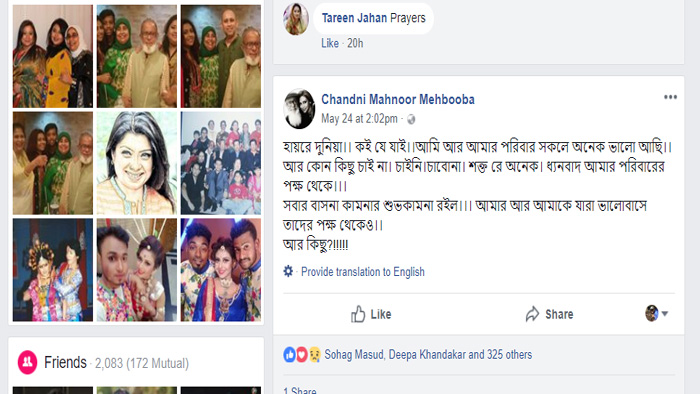The image size is (700, 394).
Task: Click the blue like reaction icon
Action: coord(289,355)
